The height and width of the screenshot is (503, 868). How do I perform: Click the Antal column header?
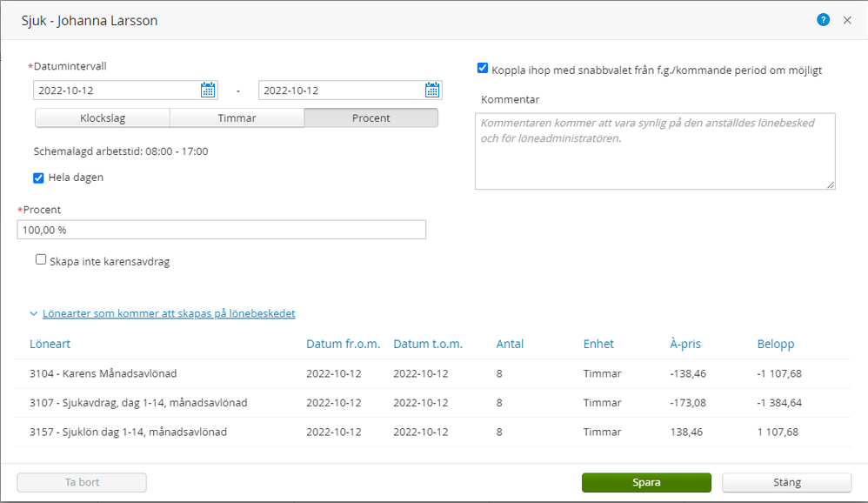point(510,344)
